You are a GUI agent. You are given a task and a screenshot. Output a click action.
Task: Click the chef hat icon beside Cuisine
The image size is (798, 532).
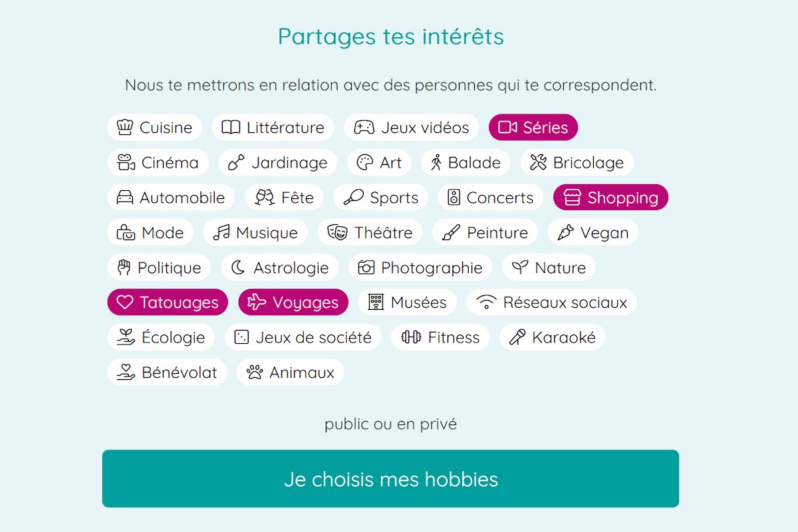(x=125, y=128)
